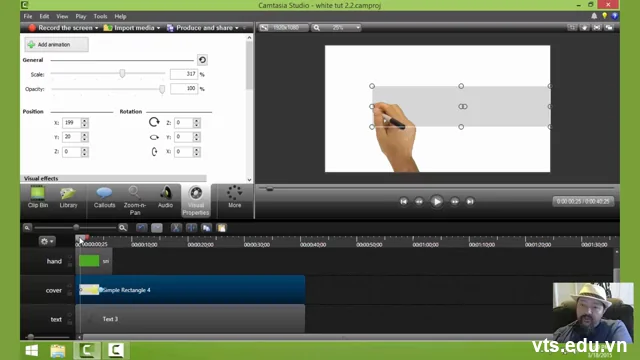Click the Scale percentage input field

[x=184, y=74]
